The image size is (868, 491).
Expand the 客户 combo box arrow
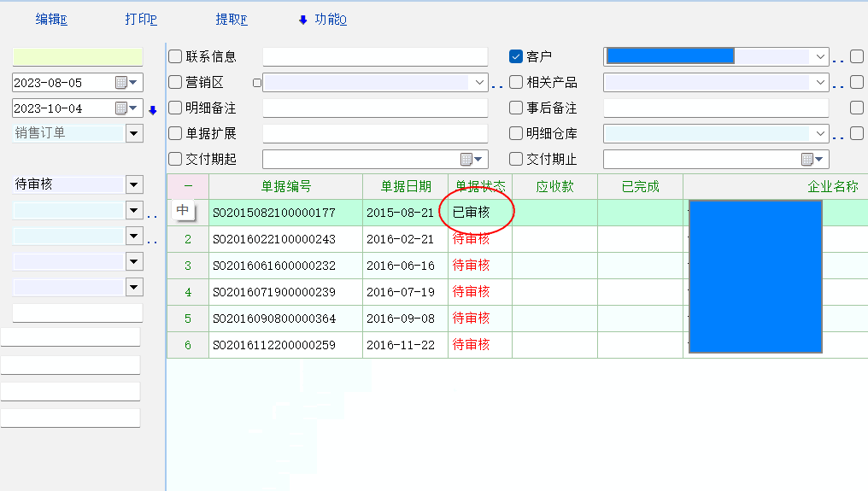click(x=821, y=57)
